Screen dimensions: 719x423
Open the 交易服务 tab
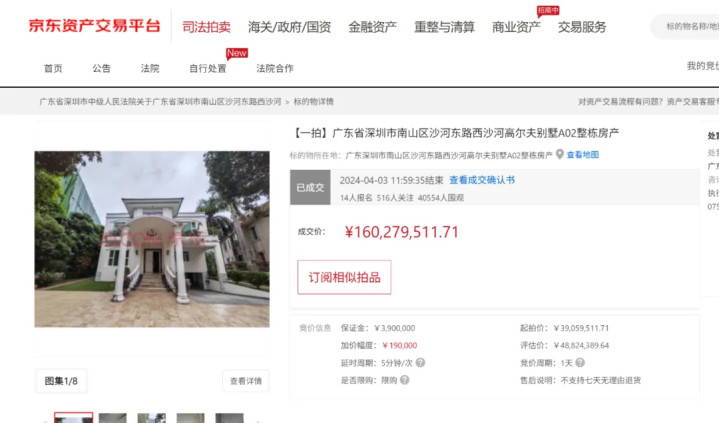582,27
